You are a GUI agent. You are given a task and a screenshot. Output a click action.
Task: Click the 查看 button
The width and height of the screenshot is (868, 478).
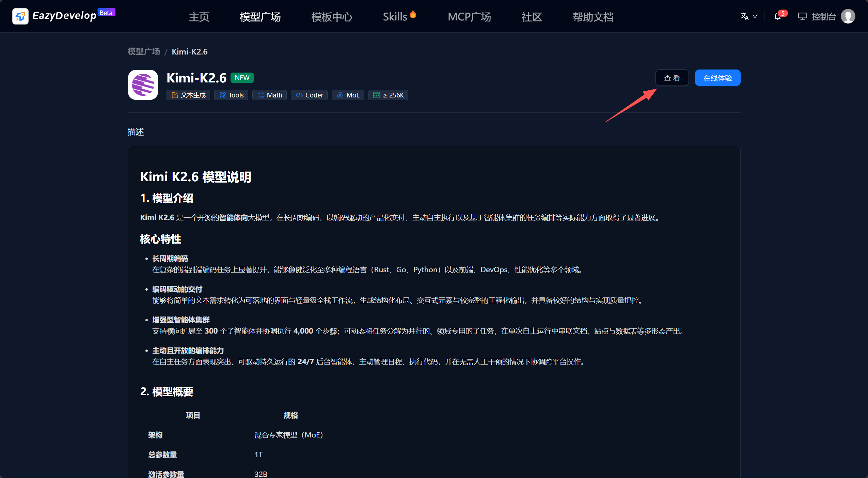(x=672, y=78)
